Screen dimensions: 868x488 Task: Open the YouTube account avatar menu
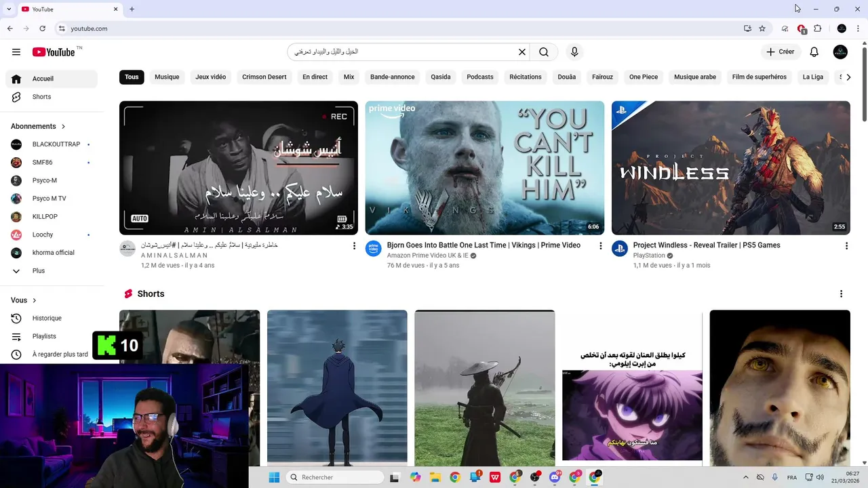(x=840, y=52)
